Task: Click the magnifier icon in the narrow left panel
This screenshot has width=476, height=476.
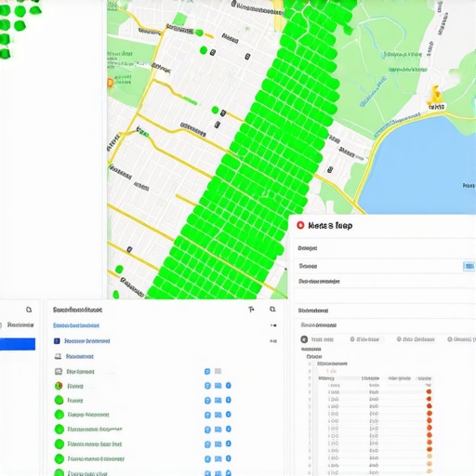Action: click(29, 310)
